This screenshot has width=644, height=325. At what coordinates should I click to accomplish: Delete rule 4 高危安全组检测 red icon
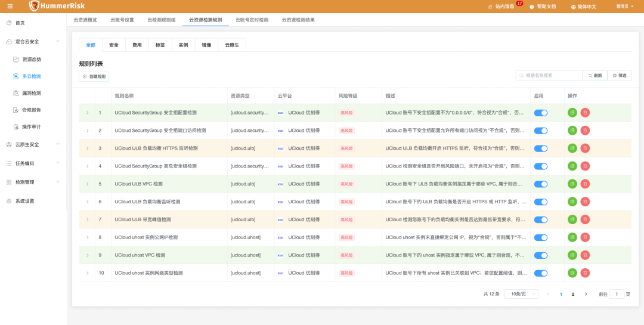pos(586,166)
